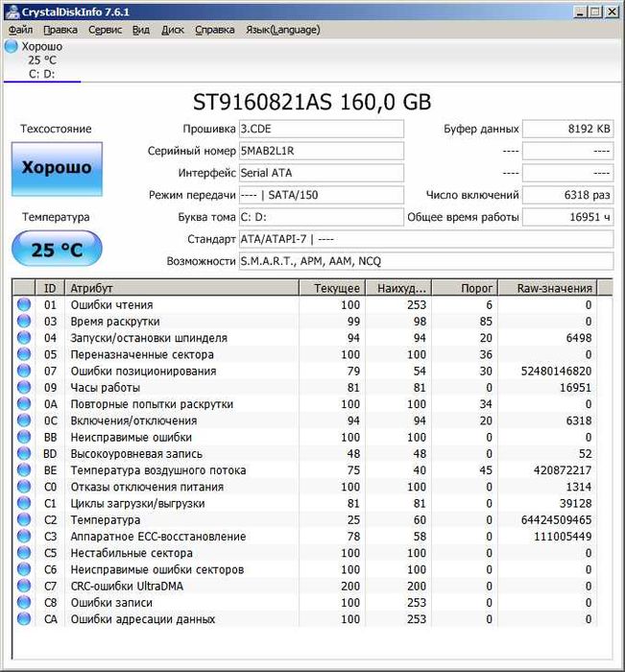
Task: Click the serial number field 5MAB2L1R
Action: click(x=321, y=151)
